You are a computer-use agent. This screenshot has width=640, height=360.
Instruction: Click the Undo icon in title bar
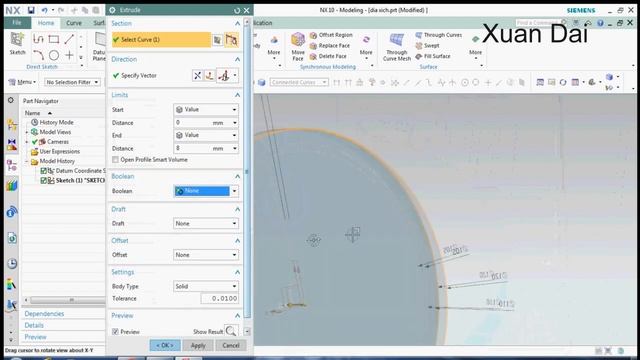pos(44,10)
